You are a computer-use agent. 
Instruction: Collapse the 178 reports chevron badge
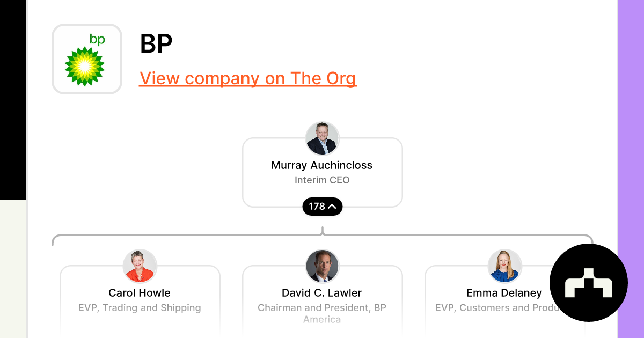pos(323,207)
